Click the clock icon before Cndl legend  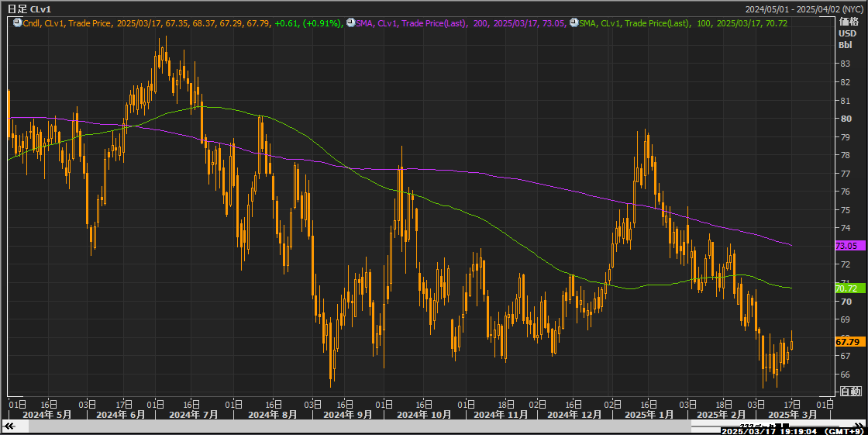click(17, 23)
